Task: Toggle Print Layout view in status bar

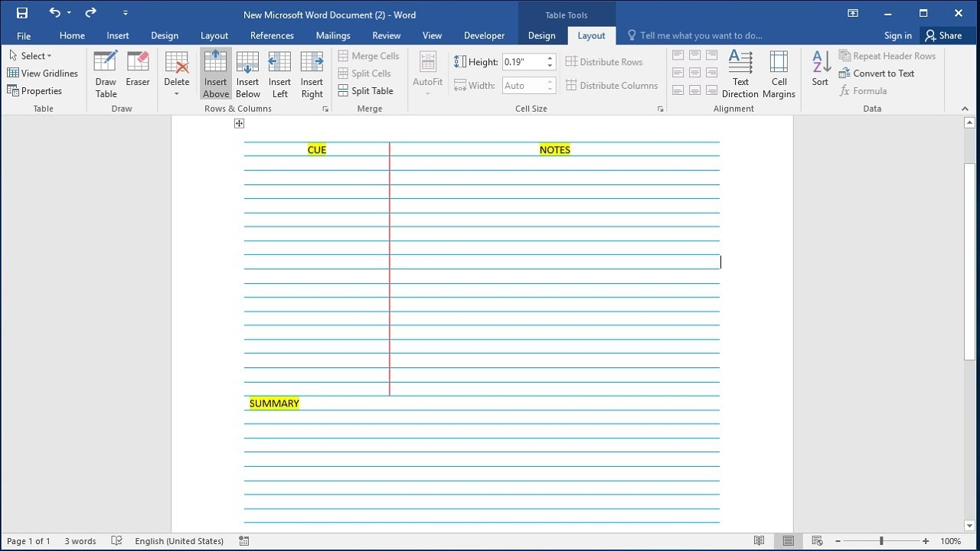Action: click(788, 541)
